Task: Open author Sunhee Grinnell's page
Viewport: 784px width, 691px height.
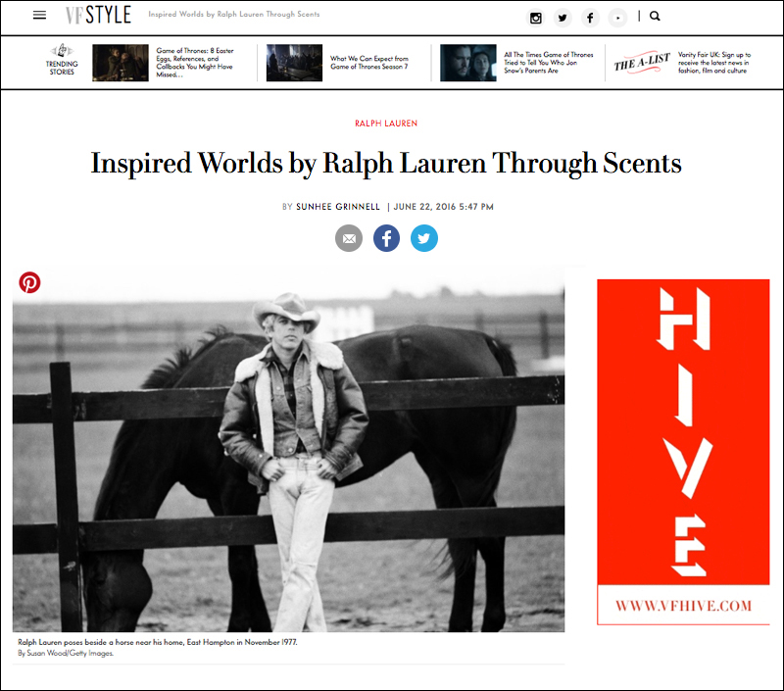Action: tap(339, 207)
